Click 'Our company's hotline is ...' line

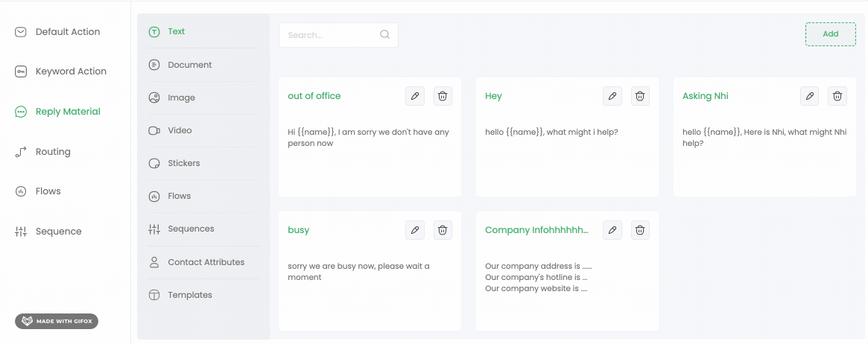[x=536, y=278]
